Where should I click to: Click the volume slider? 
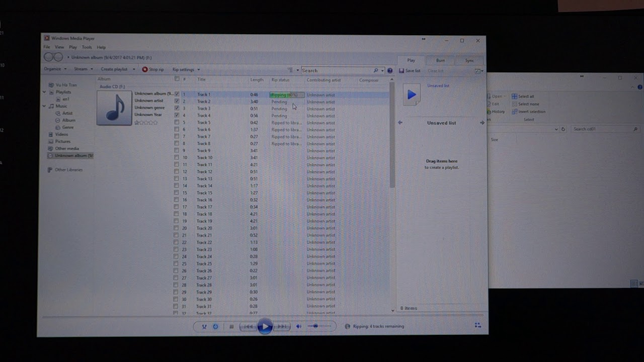(x=319, y=326)
